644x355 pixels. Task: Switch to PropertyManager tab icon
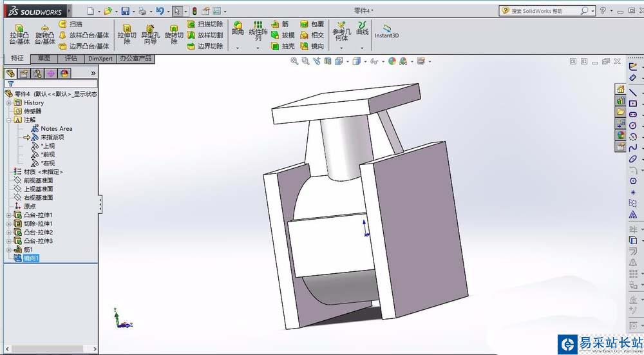pos(24,73)
